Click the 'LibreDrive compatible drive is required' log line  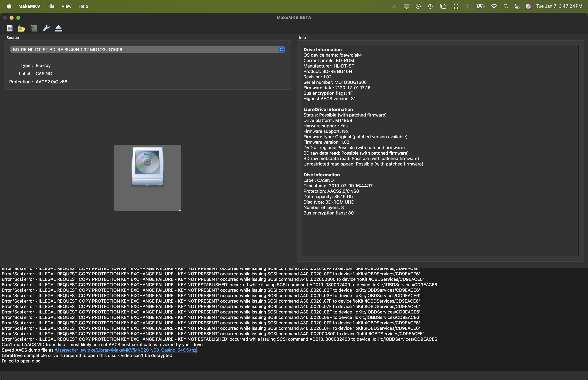pos(88,355)
